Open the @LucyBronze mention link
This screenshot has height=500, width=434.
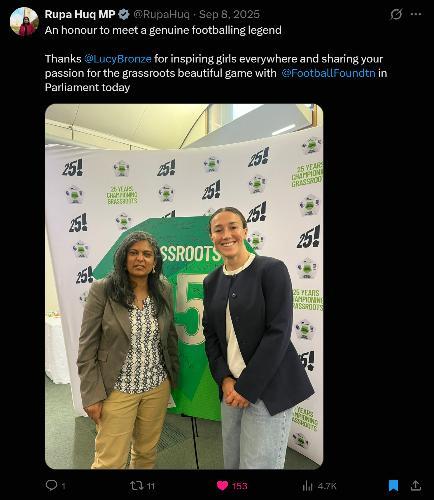click(118, 59)
